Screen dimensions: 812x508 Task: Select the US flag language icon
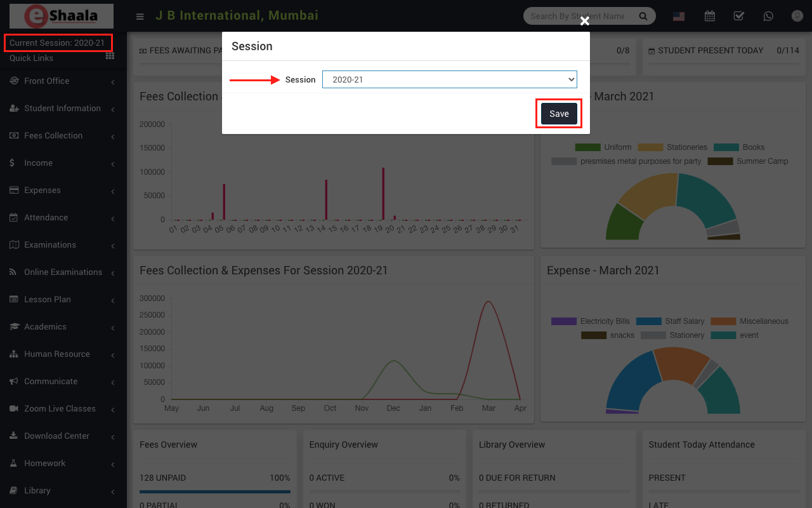[x=679, y=17]
